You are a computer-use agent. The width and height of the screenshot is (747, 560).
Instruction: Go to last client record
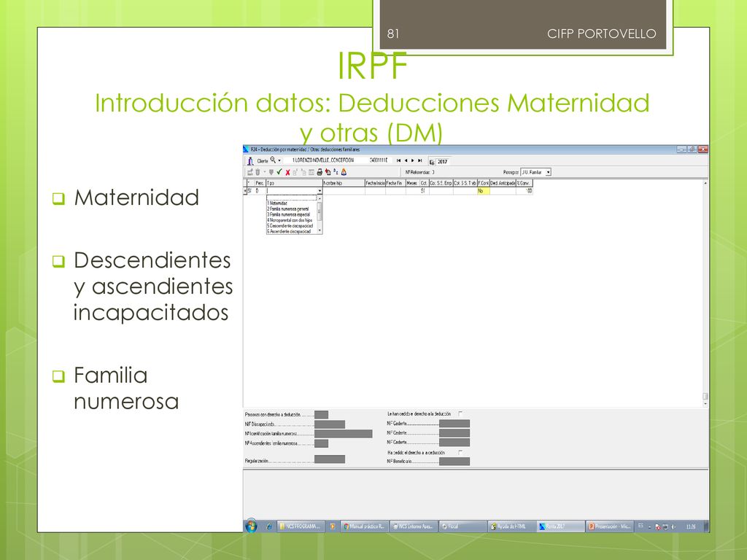(x=419, y=160)
